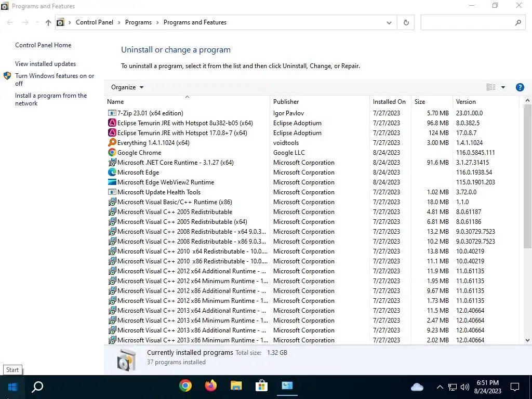Sort list by the Version column header

coord(486,102)
